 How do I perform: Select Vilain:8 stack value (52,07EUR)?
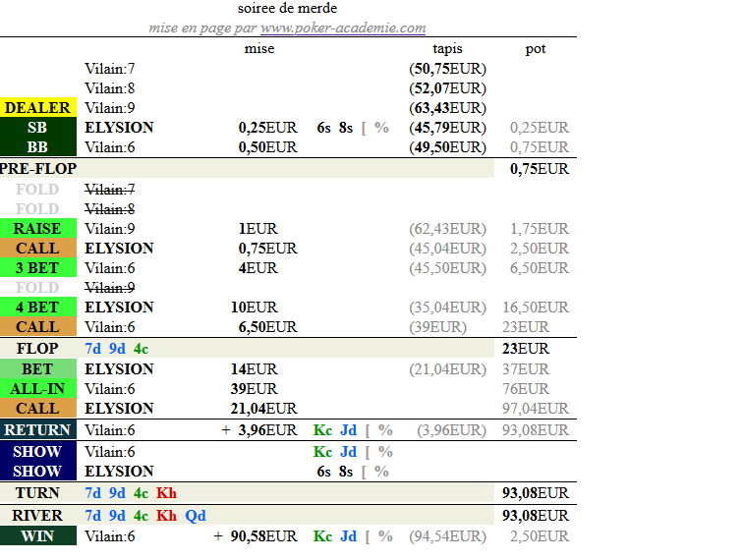(448, 88)
